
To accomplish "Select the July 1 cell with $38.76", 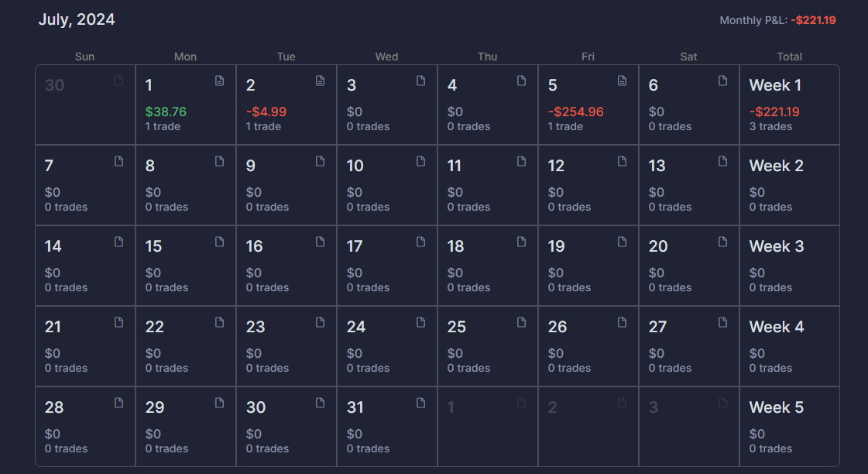I will click(x=186, y=105).
